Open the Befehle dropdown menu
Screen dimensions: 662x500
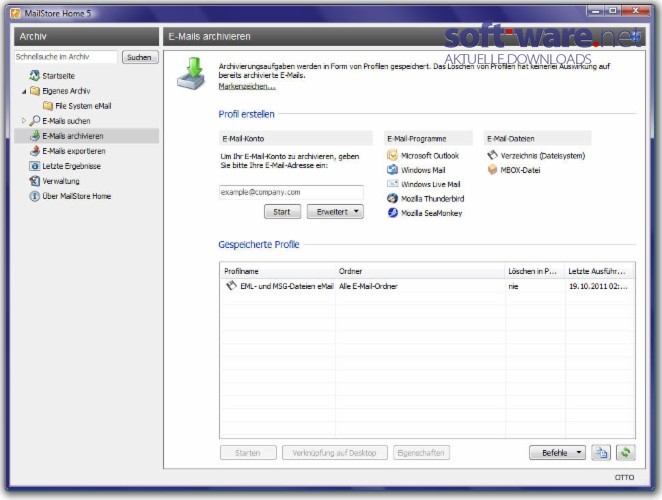(557, 453)
